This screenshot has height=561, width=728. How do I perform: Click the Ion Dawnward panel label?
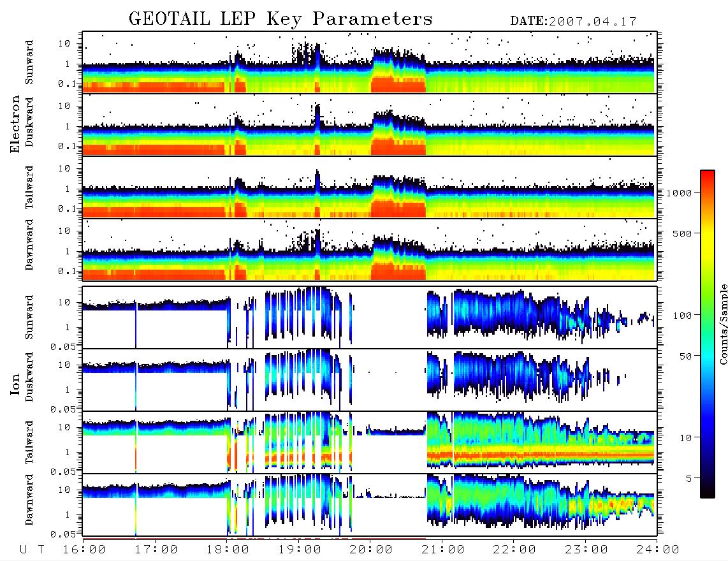click(29, 500)
